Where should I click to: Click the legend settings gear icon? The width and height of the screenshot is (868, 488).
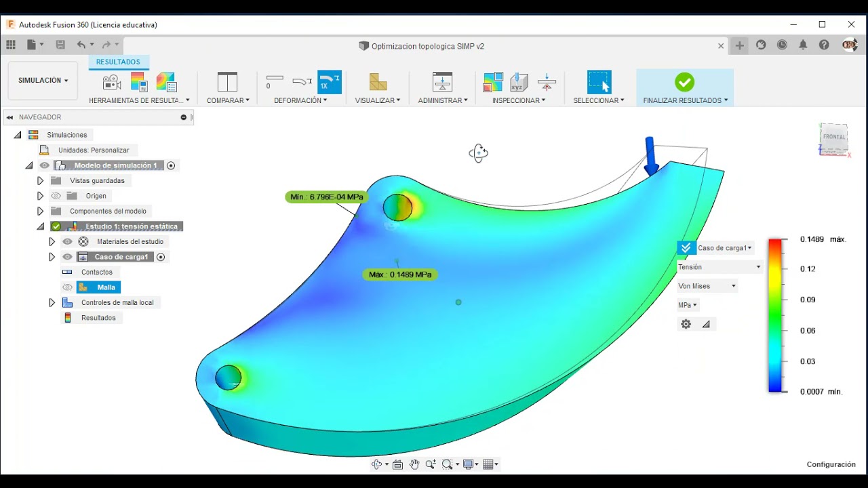686,324
